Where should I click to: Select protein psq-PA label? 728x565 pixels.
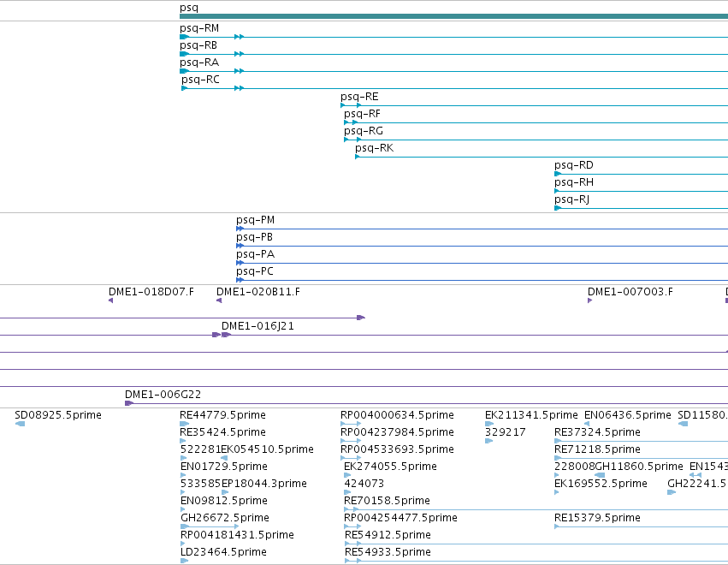point(256,254)
